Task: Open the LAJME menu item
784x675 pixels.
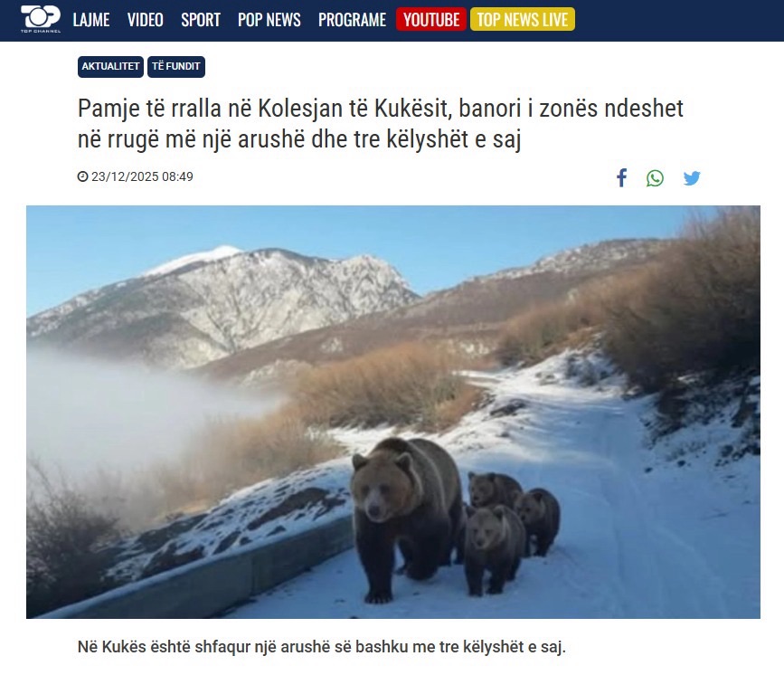Action: (x=91, y=20)
